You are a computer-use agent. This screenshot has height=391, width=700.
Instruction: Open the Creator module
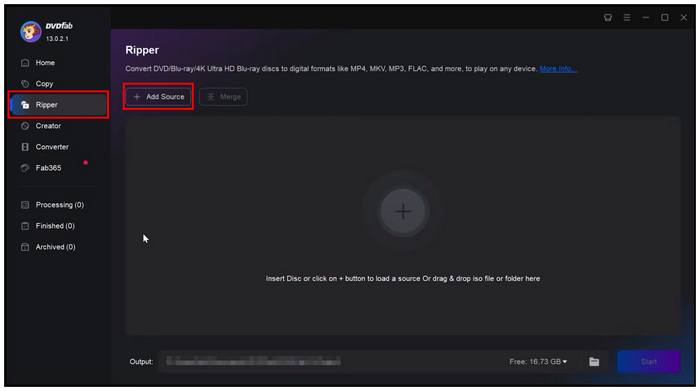coord(48,126)
